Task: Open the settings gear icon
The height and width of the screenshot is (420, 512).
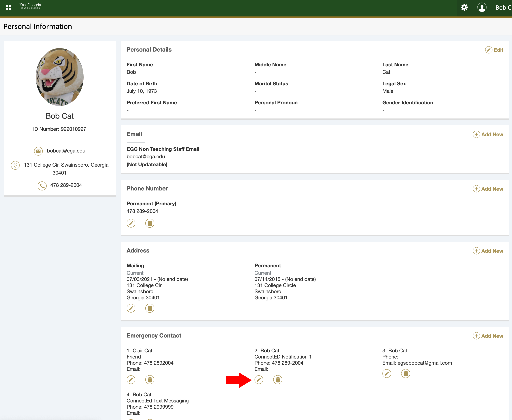Action: click(x=464, y=7)
